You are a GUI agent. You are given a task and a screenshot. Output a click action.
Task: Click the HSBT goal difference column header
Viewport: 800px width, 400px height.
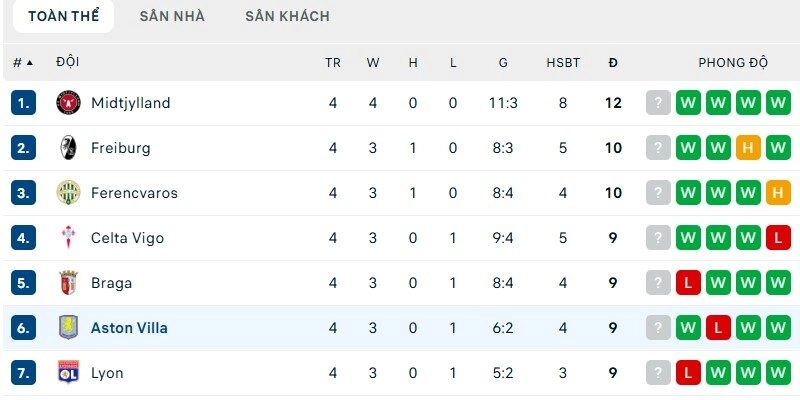563,62
